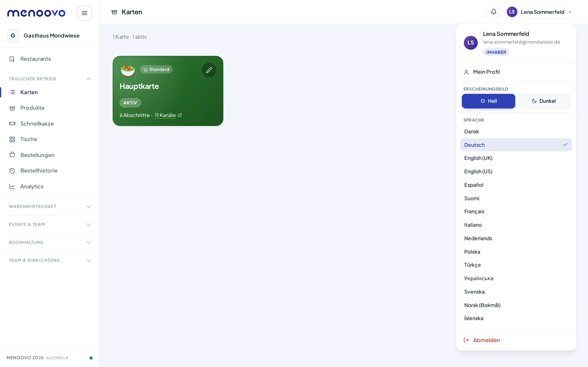Image resolution: width=588 pixels, height=367 pixels.
Task: Click the pencil edit icon on Hauptkarte
Action: tap(209, 70)
